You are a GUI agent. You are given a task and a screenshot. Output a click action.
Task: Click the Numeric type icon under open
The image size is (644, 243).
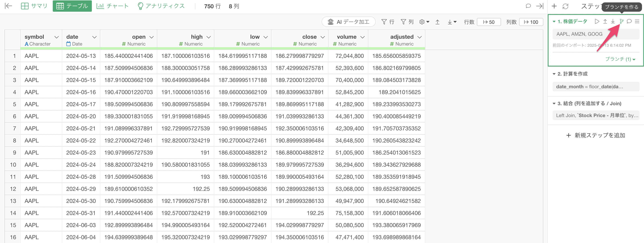tap(124, 44)
